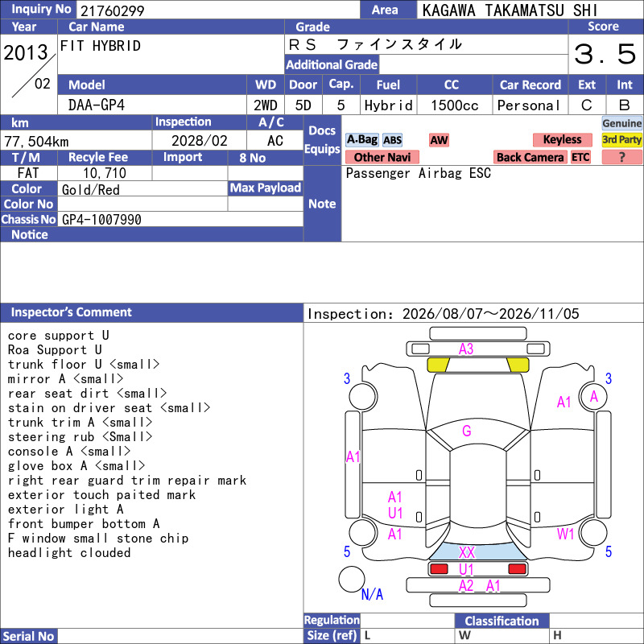
Task: Click the model code DAA-GP4
Action: (x=96, y=105)
